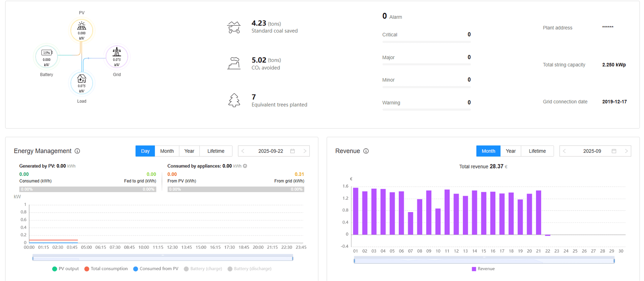Open the Revenue info icon
The width and height of the screenshot is (644, 281).
point(366,151)
